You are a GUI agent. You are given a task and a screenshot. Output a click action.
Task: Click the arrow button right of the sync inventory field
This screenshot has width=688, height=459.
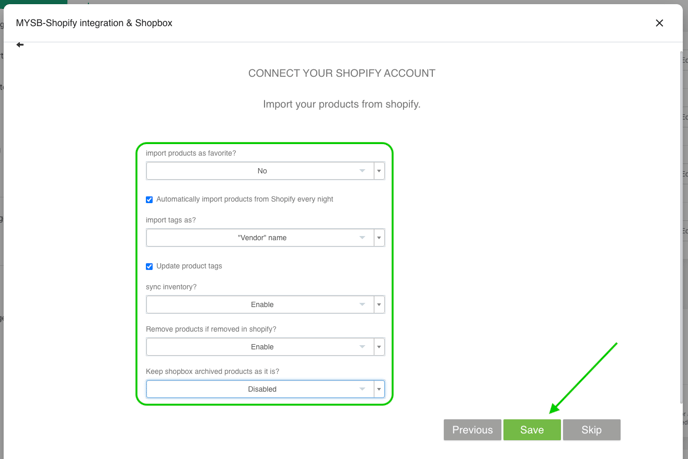pyautogui.click(x=379, y=305)
